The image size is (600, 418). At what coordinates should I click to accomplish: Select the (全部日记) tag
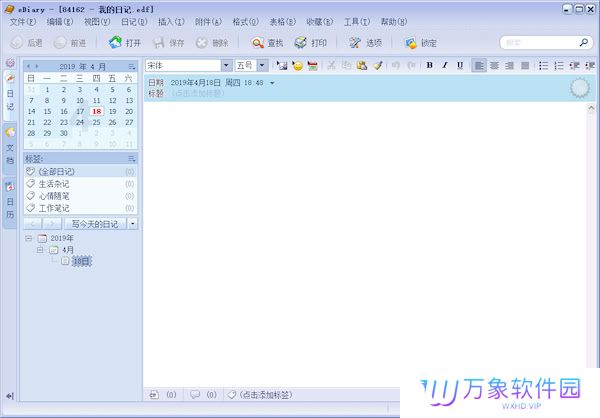click(x=80, y=171)
